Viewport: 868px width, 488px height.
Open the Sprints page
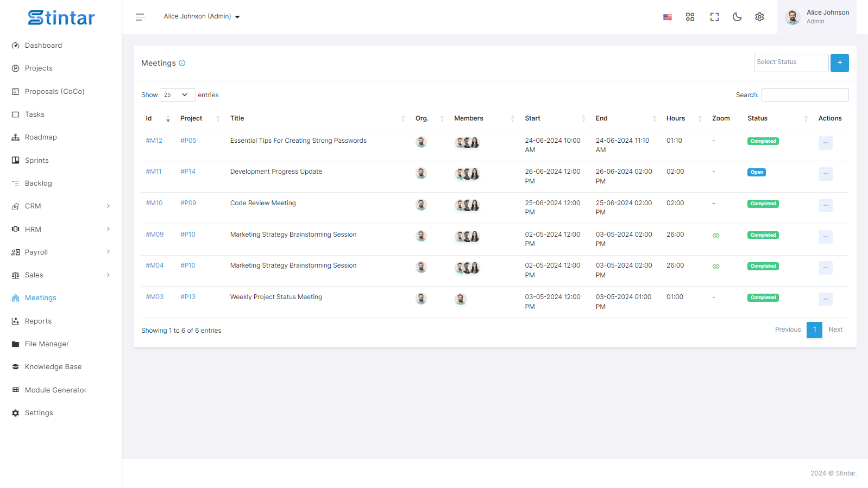pyautogui.click(x=36, y=161)
